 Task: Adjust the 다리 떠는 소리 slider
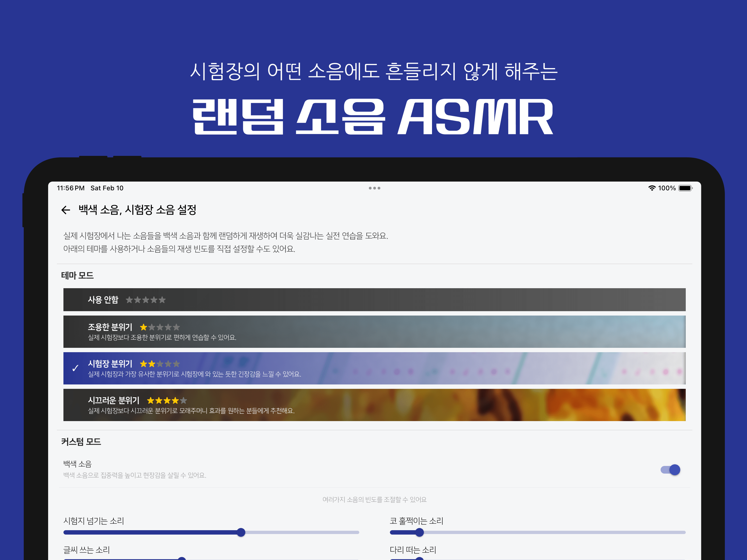[538, 559]
